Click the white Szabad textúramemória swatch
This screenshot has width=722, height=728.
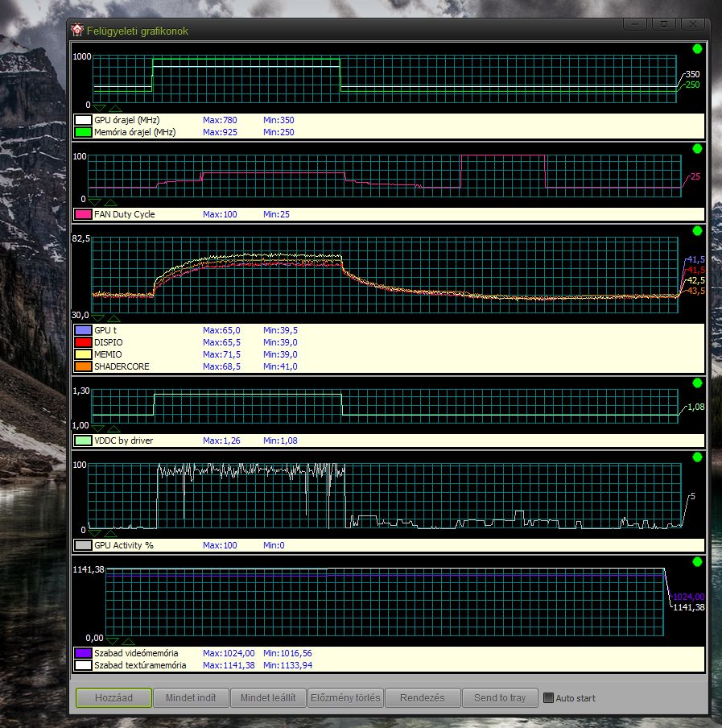pos(83,665)
